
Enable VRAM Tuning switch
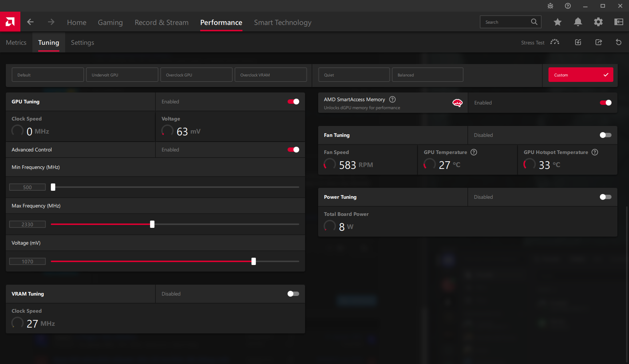(x=293, y=294)
